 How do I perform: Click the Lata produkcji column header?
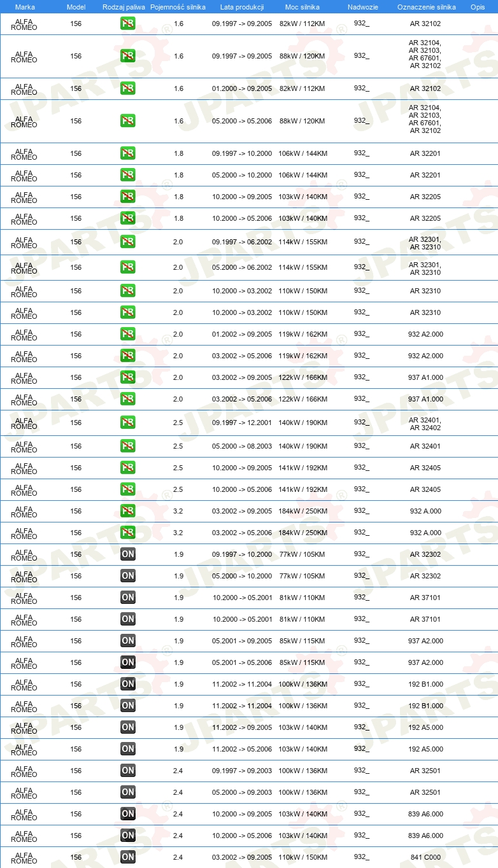[x=242, y=7]
